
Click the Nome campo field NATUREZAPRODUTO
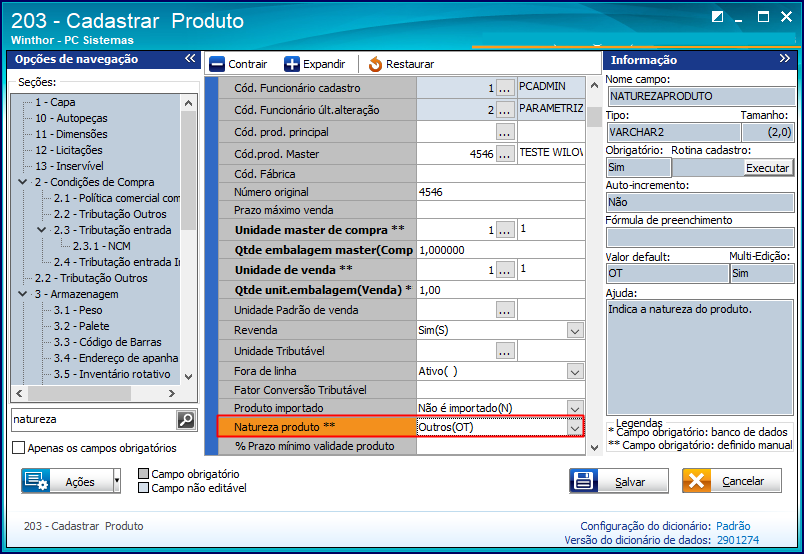700,96
